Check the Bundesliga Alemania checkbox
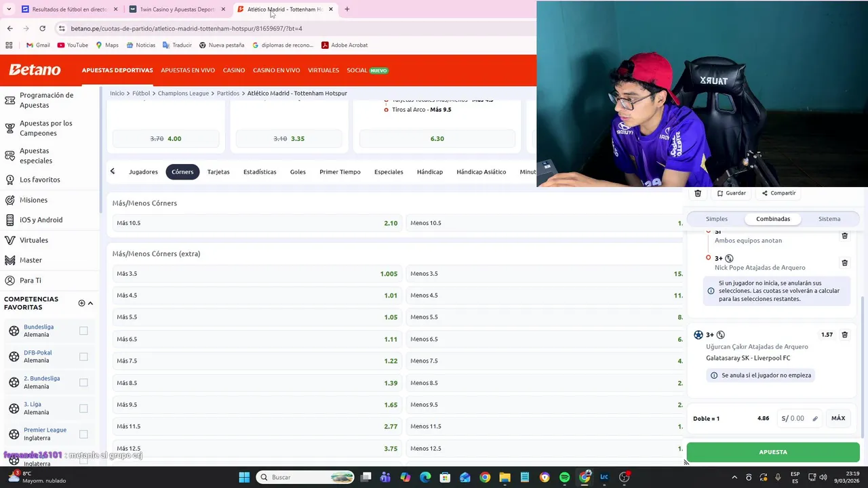This screenshot has height=488, width=868. [x=83, y=331]
